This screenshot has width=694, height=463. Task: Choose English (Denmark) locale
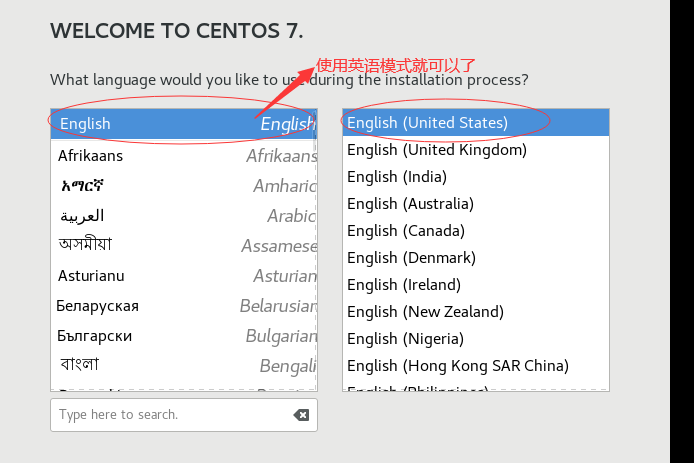click(476, 258)
